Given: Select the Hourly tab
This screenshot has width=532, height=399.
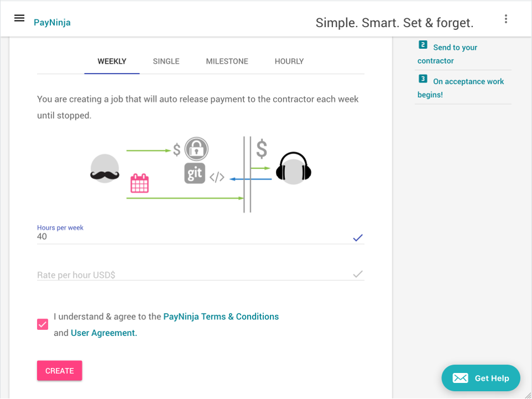Looking at the screenshot, I should (x=289, y=62).
